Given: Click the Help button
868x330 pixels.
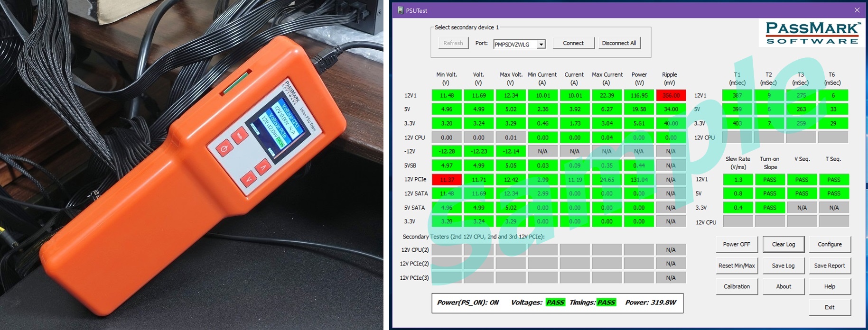Looking at the screenshot, I should (830, 286).
